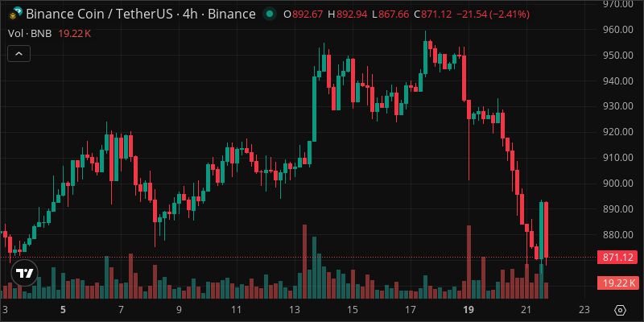Image resolution: width=644 pixels, height=322 pixels.
Task: Collapse the indicator legend chevron
Action: pos(19,53)
